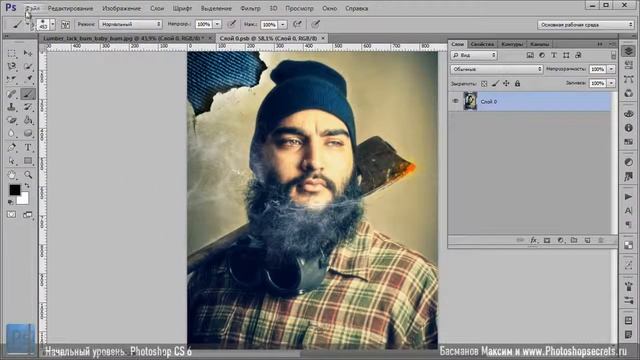Open the Файл menu

coord(33,8)
